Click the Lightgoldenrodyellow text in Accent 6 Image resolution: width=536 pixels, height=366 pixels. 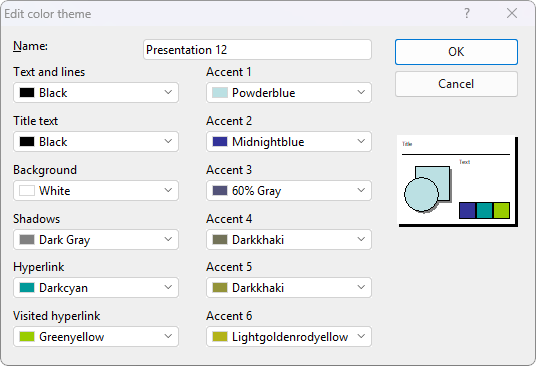pos(290,337)
